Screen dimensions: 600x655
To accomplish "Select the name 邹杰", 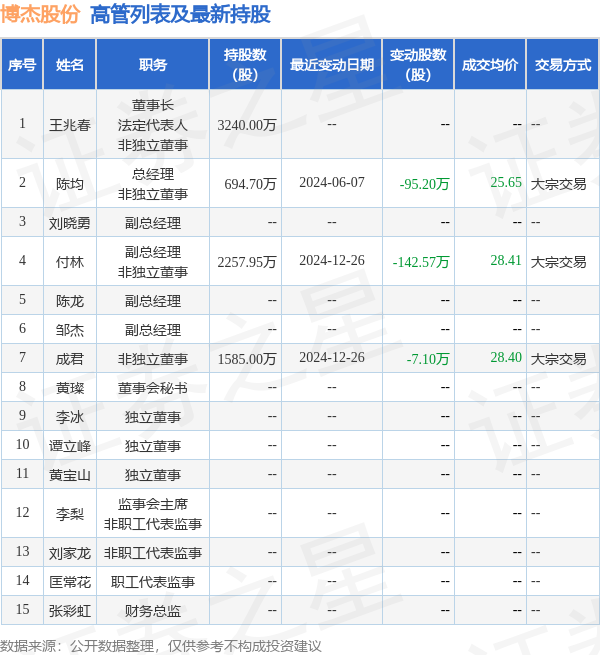I will coord(70,330).
